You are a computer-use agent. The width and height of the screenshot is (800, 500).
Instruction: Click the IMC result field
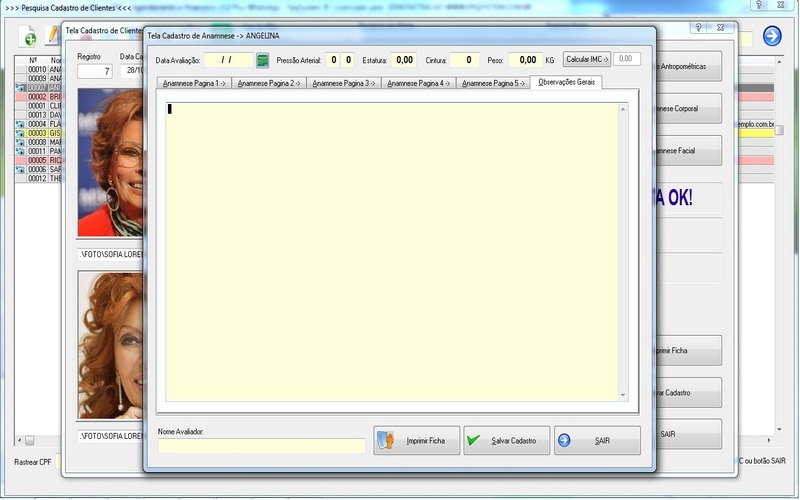[627, 59]
